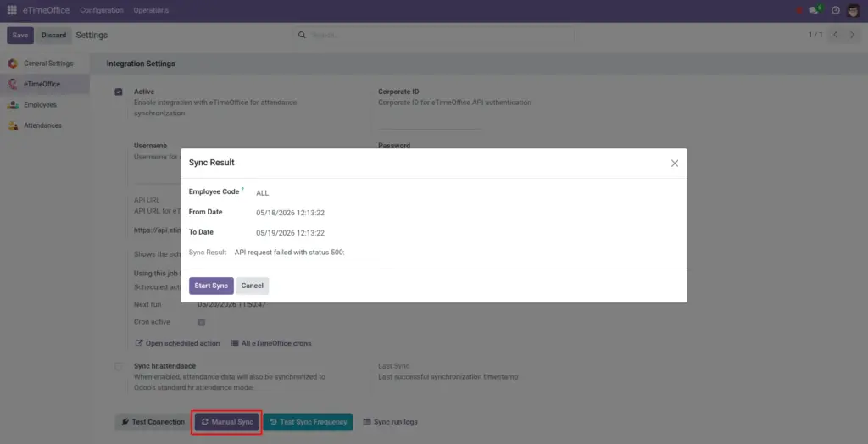The height and width of the screenshot is (444, 868).
Task: Go to previous record arrow
Action: point(835,35)
